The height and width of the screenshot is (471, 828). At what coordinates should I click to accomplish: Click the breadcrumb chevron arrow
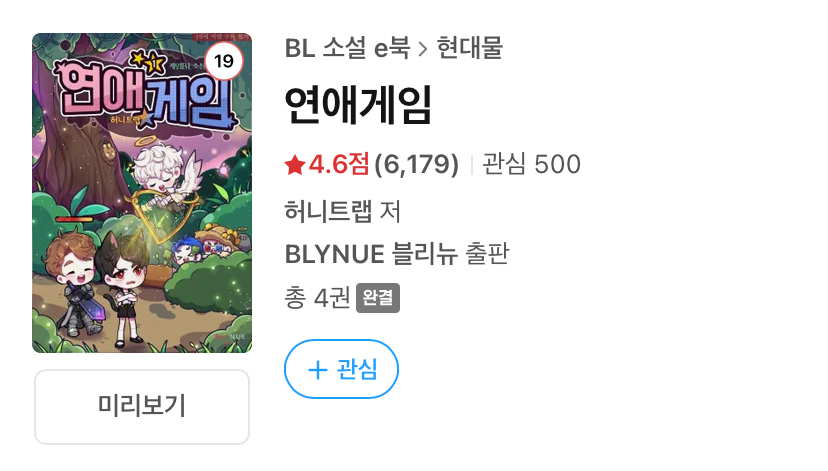point(423,49)
